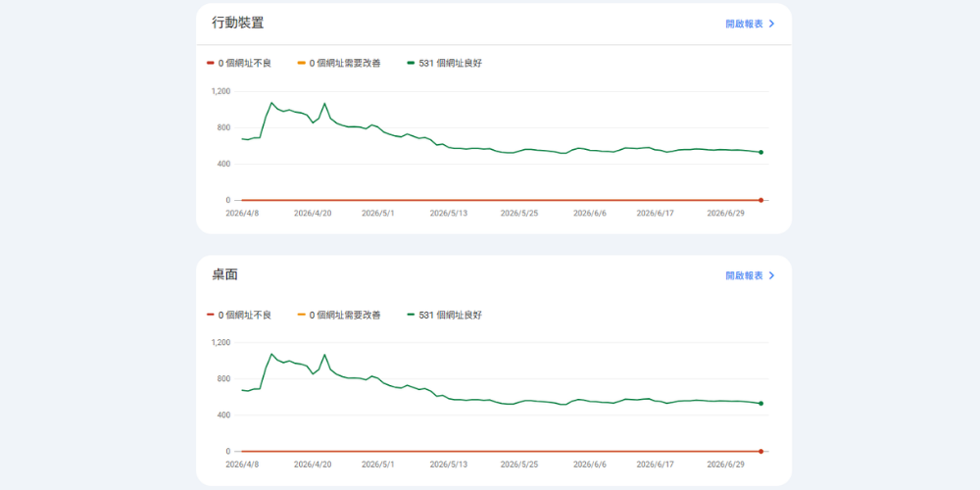Click 2026/4/20 axis label in 行動裝置 chart
The image size is (980, 490).
coord(313,213)
